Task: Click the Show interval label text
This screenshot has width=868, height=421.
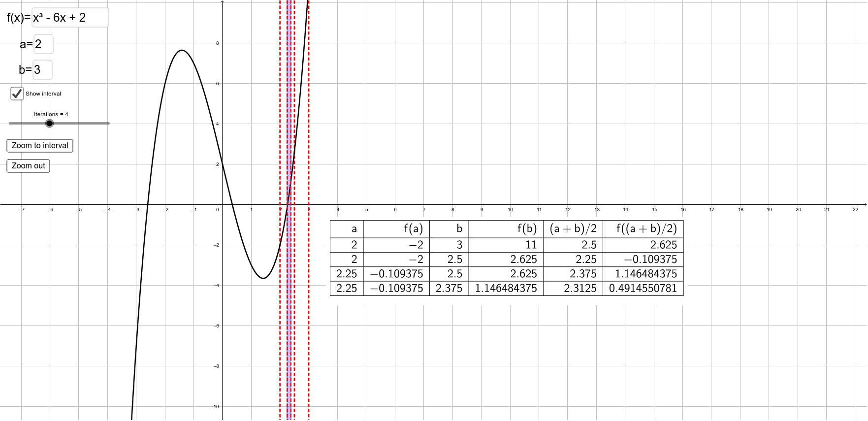Action: 43,94
